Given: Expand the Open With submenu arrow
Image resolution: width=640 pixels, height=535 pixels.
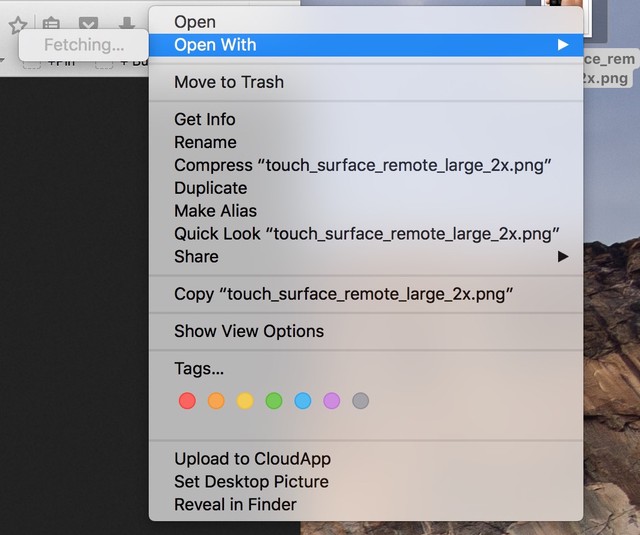Looking at the screenshot, I should 563,45.
